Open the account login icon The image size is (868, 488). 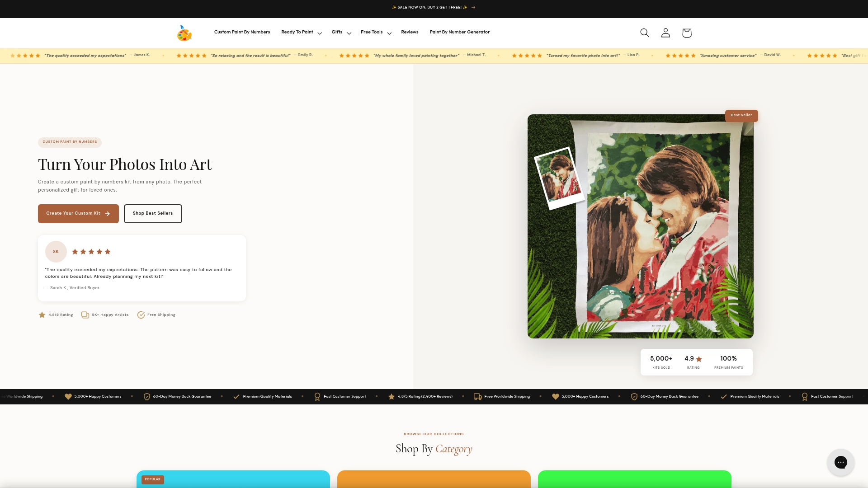(x=665, y=33)
